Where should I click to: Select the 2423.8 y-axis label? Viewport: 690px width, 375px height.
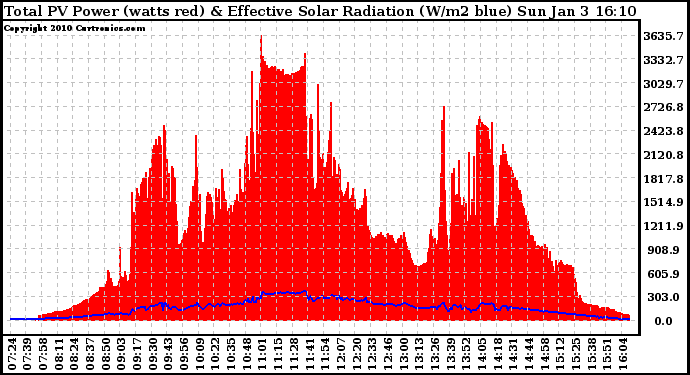pyautogui.click(x=664, y=131)
